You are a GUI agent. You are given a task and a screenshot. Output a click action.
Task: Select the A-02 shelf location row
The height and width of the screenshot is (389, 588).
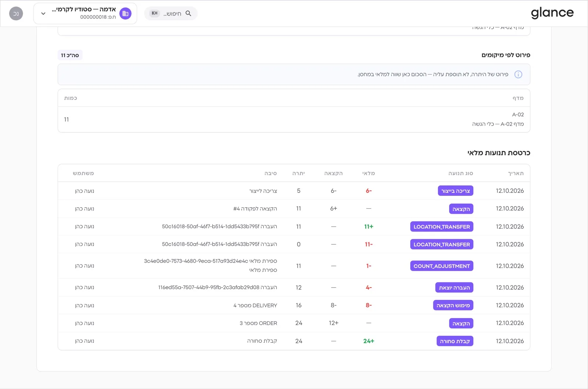pyautogui.click(x=294, y=119)
